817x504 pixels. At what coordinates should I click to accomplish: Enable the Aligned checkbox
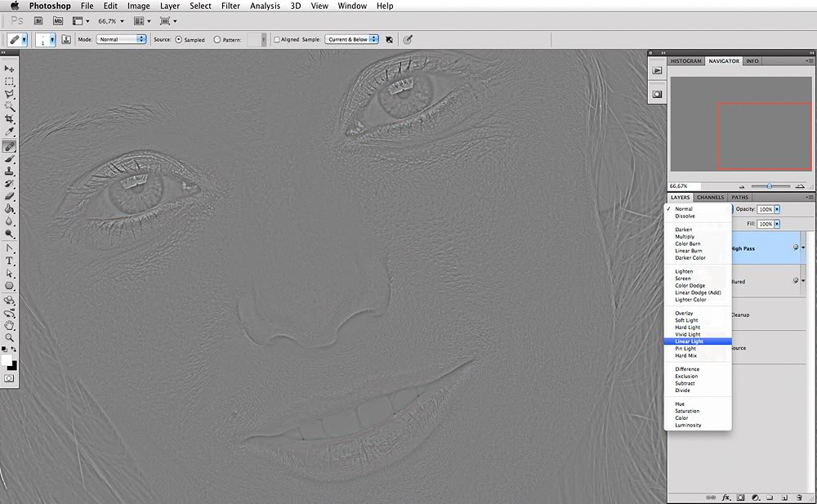(x=277, y=39)
